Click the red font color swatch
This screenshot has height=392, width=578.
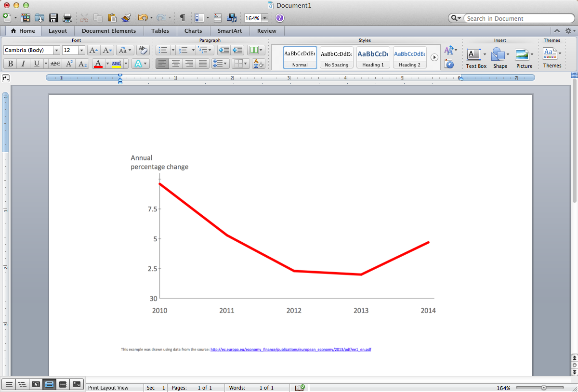click(x=98, y=66)
